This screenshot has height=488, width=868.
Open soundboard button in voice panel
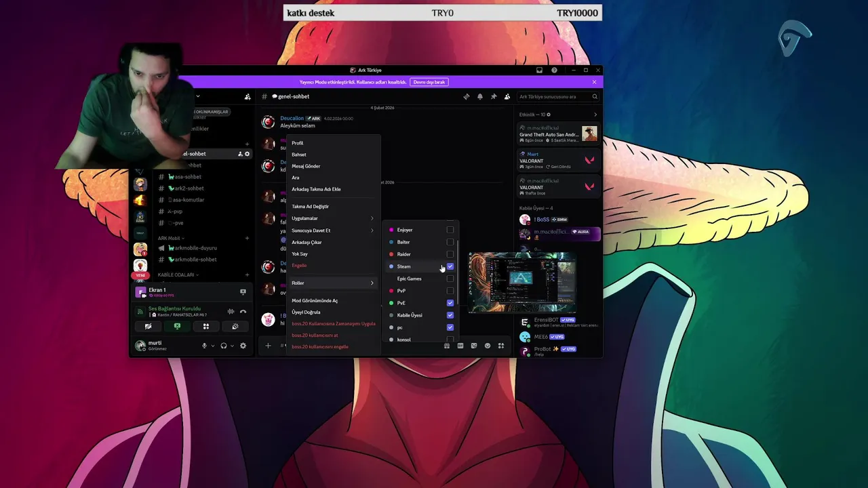[235, 326]
